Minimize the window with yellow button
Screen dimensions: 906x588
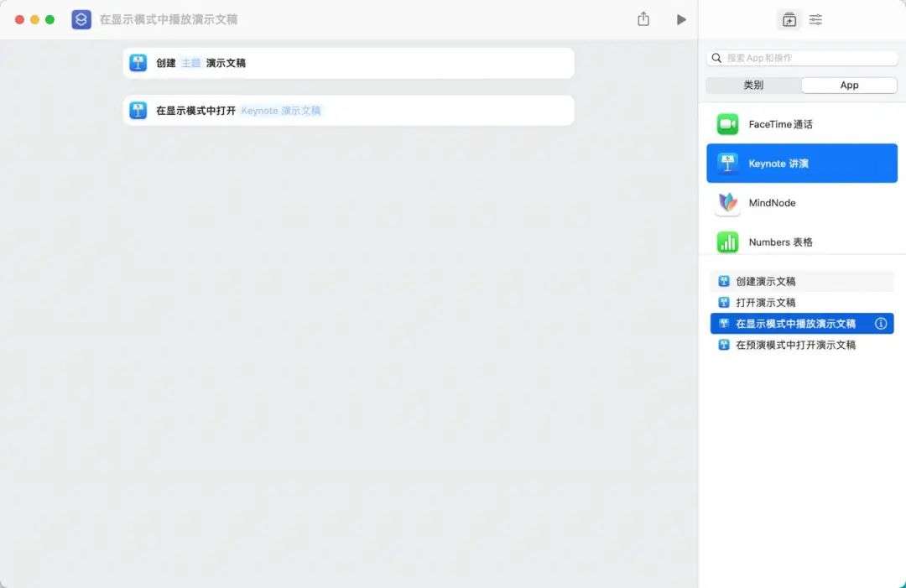(34, 19)
